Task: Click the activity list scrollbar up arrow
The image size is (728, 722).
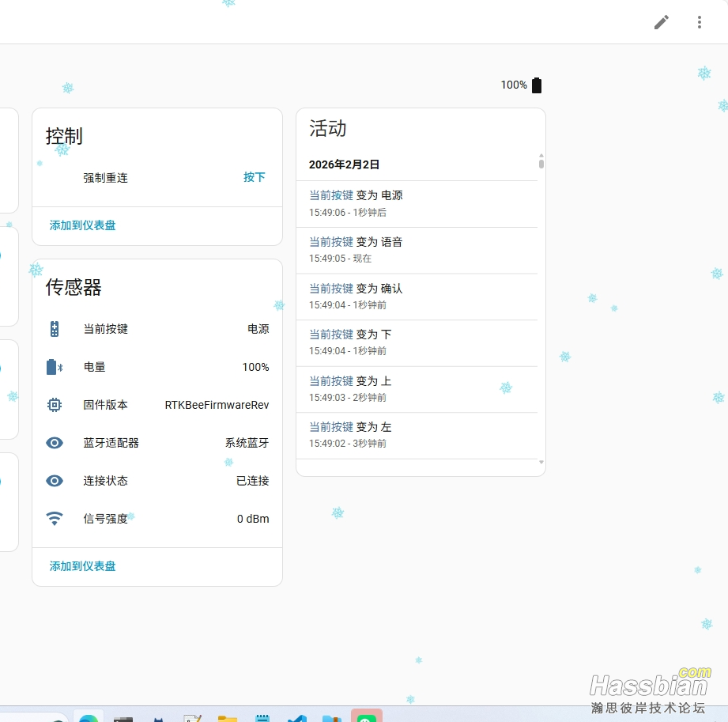Action: (x=541, y=156)
